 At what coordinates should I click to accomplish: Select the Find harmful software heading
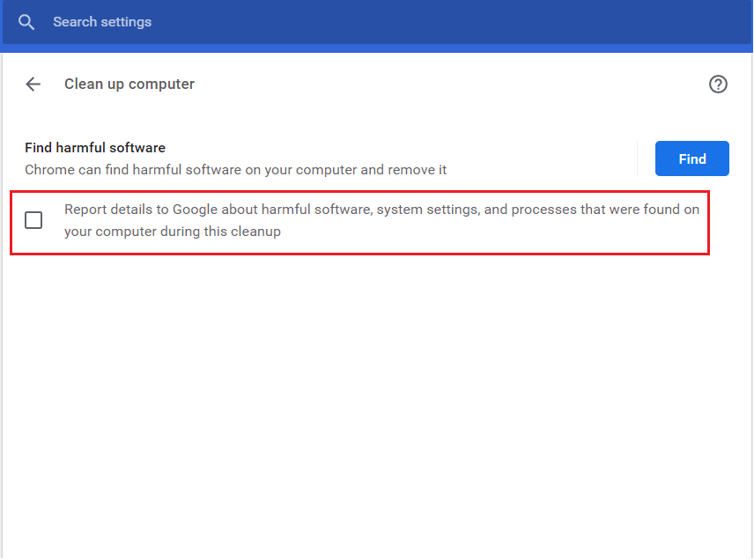coord(95,148)
